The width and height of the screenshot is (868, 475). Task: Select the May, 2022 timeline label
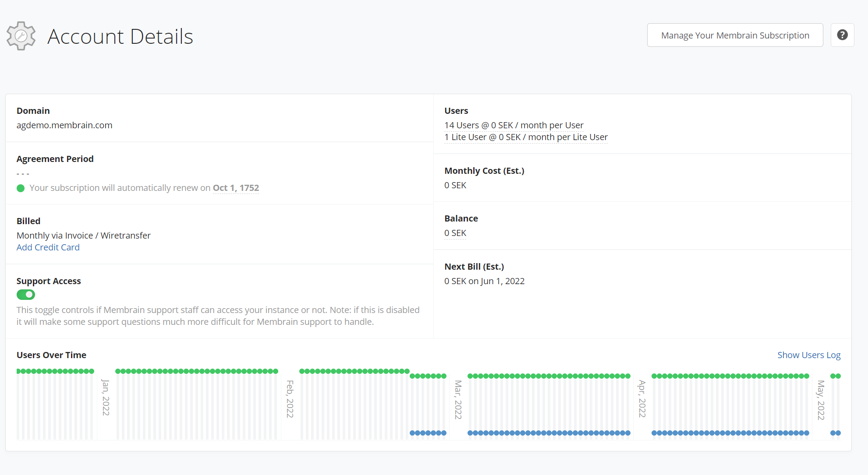click(821, 400)
